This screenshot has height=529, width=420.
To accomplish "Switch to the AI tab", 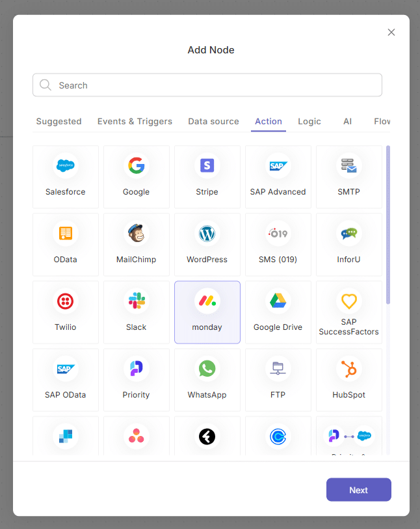I will click(x=348, y=122).
